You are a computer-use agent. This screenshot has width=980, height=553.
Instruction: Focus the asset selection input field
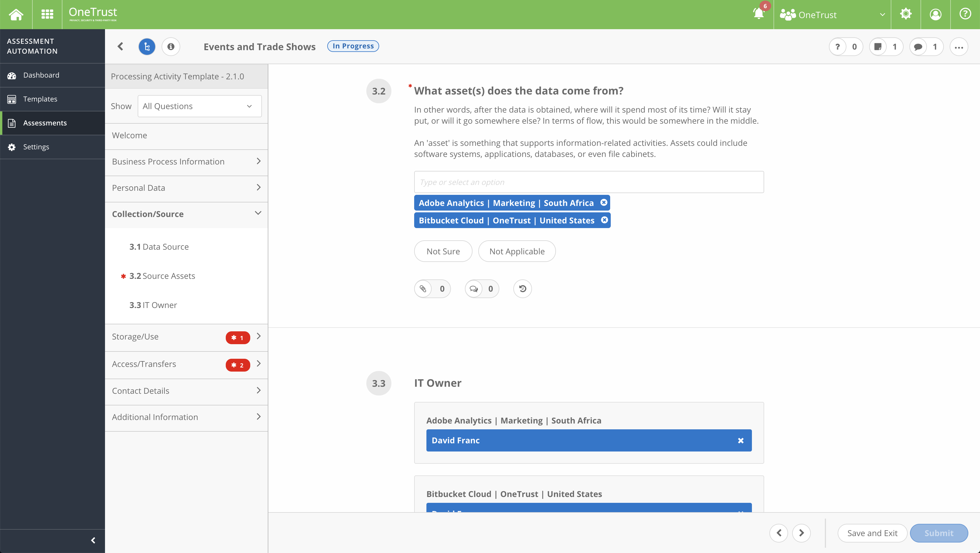point(589,182)
